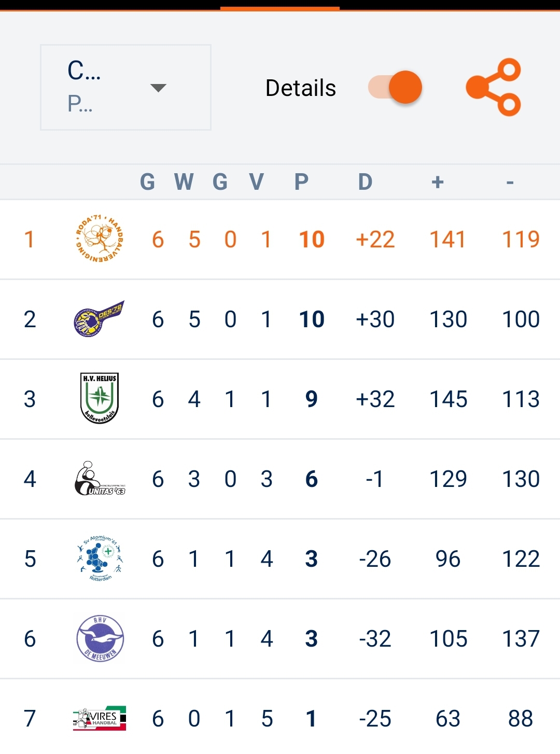560x754 pixels.
Task: Tap the Vires Handbal logo
Action: pyautogui.click(x=100, y=718)
